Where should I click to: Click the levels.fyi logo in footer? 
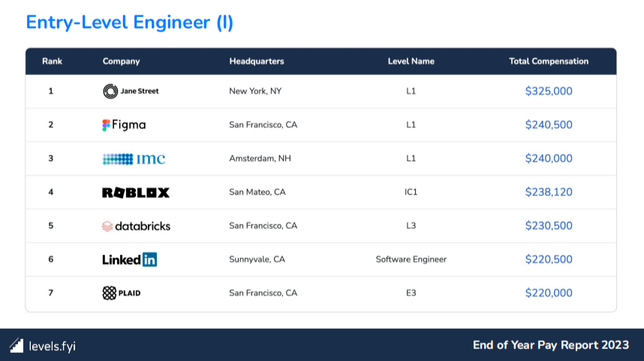pos(43,345)
